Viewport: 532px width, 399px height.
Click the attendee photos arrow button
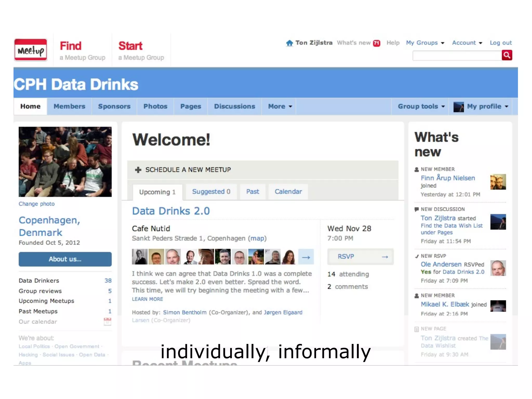pyautogui.click(x=306, y=257)
